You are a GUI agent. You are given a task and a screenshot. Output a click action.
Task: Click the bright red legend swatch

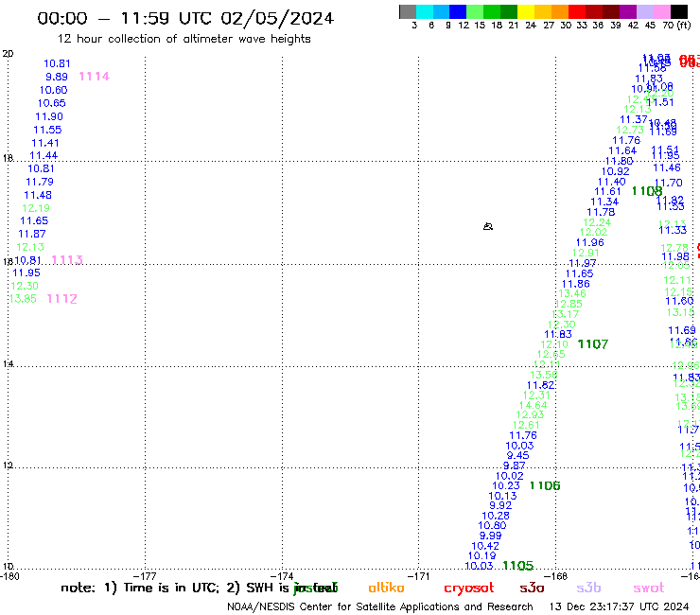click(x=577, y=11)
